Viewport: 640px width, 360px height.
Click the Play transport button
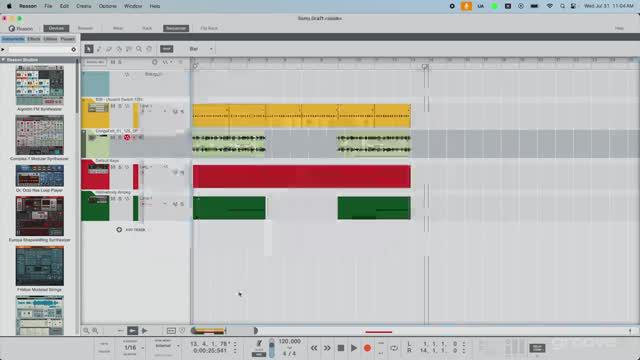354,348
